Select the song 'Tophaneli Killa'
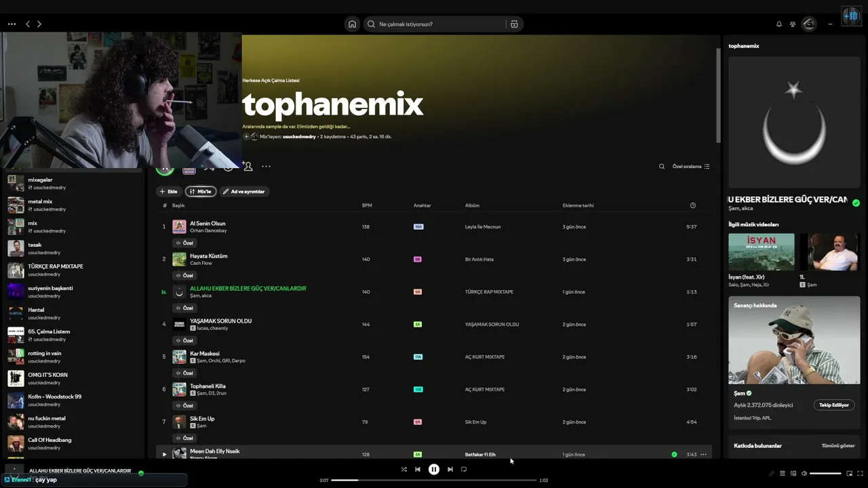This screenshot has height=488, width=868. click(208, 386)
